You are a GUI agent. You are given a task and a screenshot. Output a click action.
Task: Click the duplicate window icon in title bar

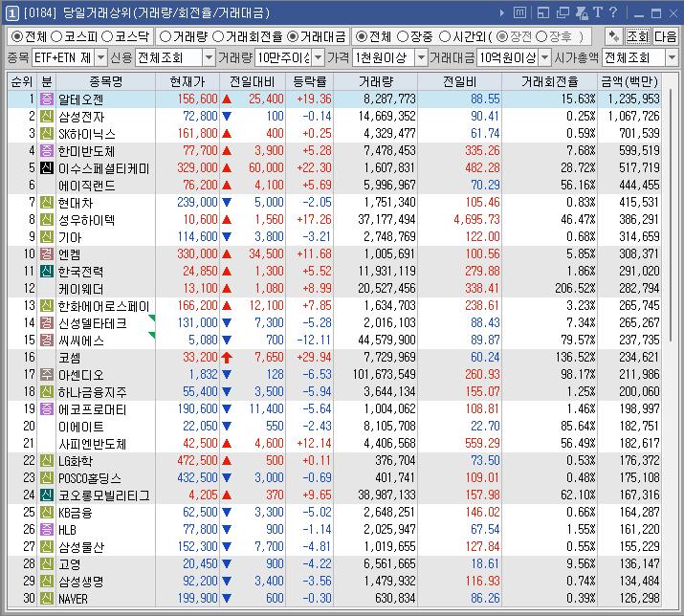(x=563, y=13)
